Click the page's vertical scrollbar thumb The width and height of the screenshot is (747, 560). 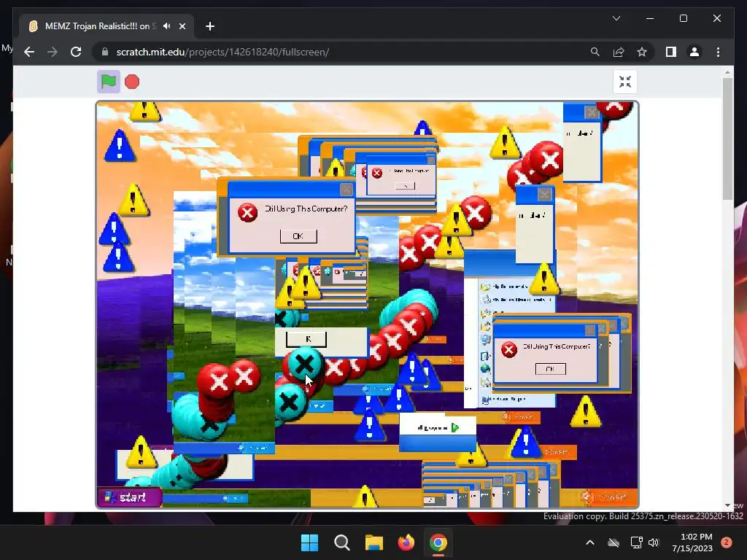[727, 139]
